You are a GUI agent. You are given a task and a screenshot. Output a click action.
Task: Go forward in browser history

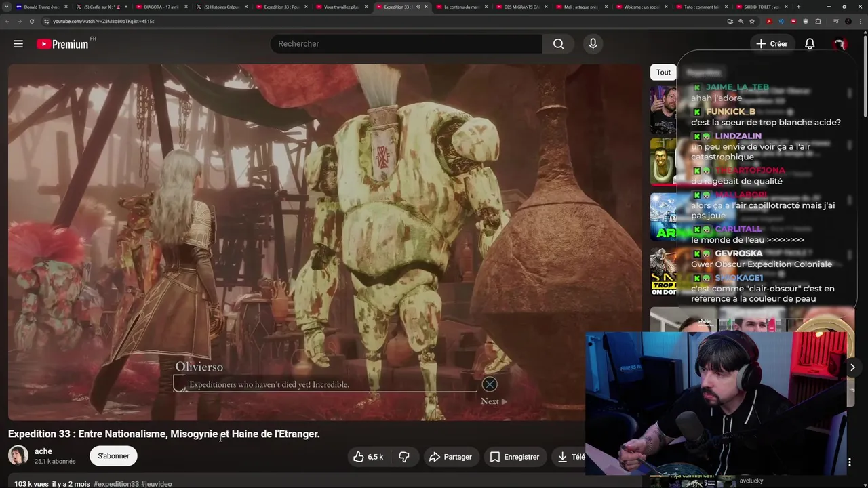20,21
